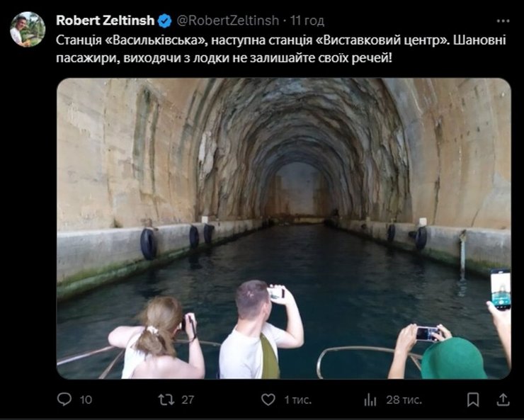Open the three-dot more options menu
This screenshot has height=420, width=524.
coord(503,21)
